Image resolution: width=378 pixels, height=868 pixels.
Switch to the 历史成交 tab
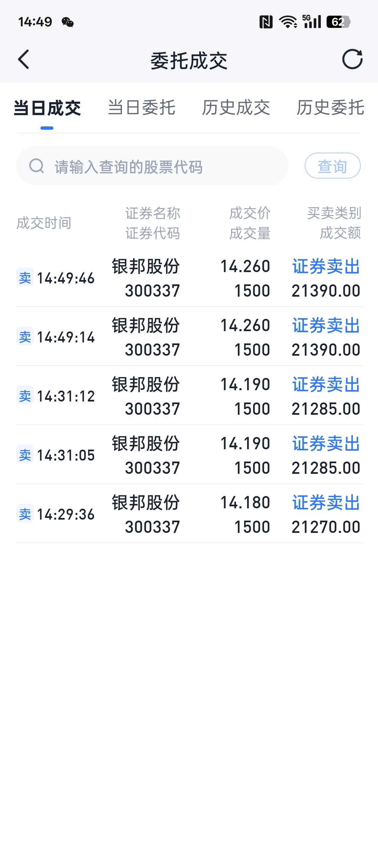pyautogui.click(x=236, y=108)
